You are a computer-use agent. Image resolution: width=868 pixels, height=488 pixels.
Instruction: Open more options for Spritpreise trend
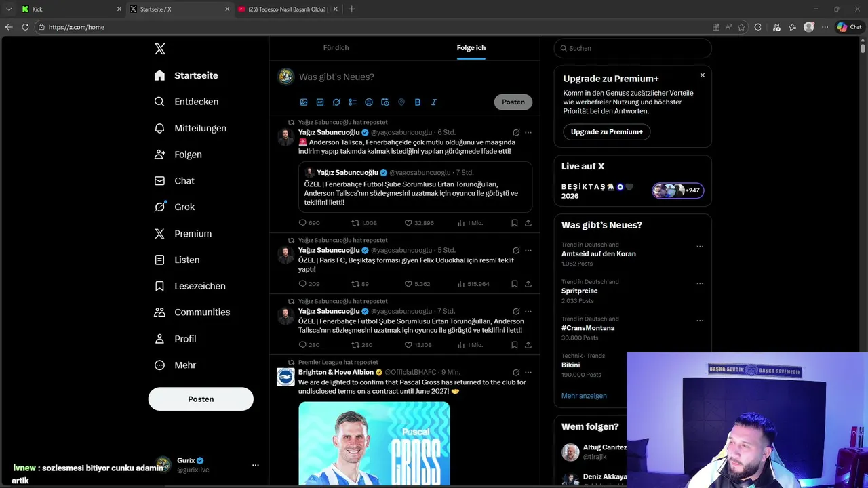pyautogui.click(x=700, y=284)
